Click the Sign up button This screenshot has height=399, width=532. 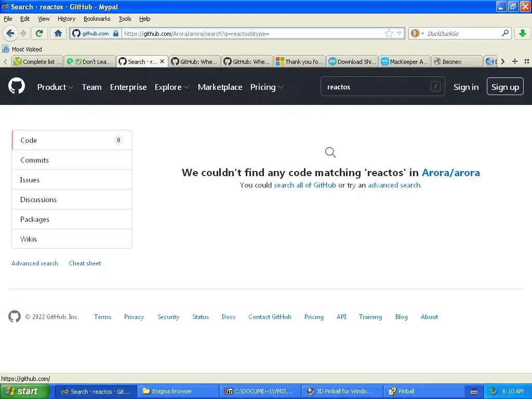[x=505, y=87]
